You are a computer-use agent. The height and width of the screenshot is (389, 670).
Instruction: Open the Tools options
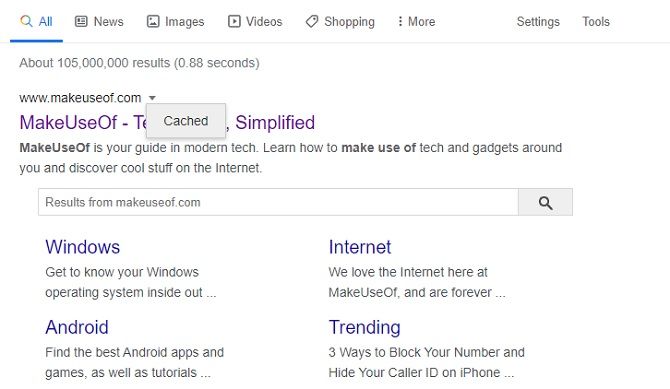click(596, 21)
